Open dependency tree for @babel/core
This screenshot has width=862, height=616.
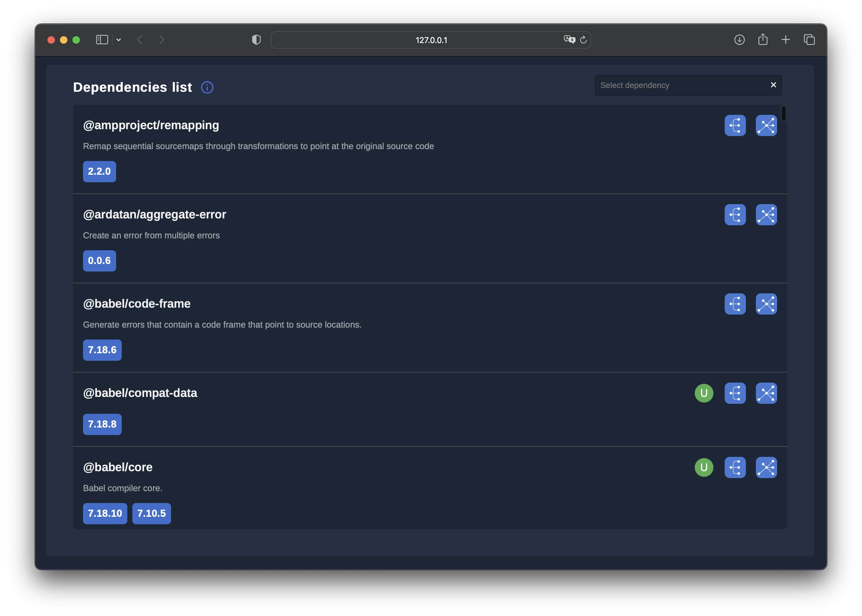click(x=735, y=467)
